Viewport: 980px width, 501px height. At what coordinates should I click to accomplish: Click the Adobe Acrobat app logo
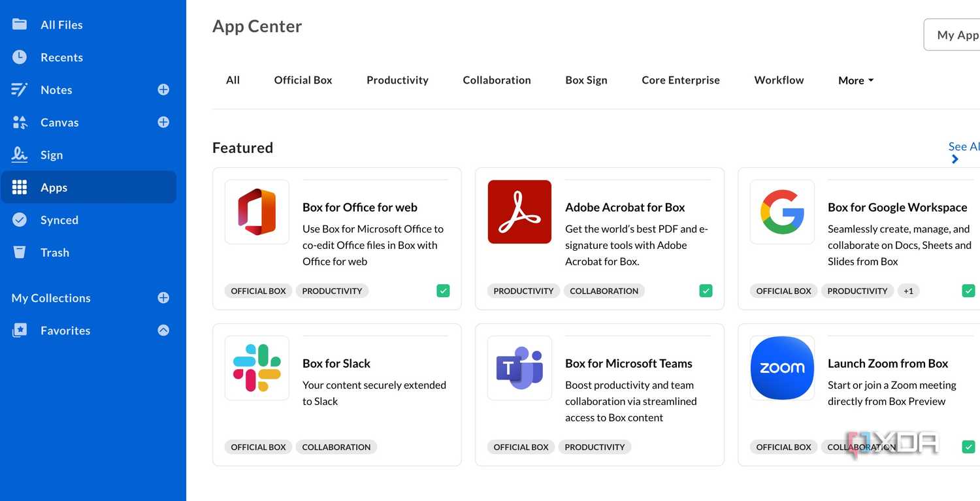point(519,212)
